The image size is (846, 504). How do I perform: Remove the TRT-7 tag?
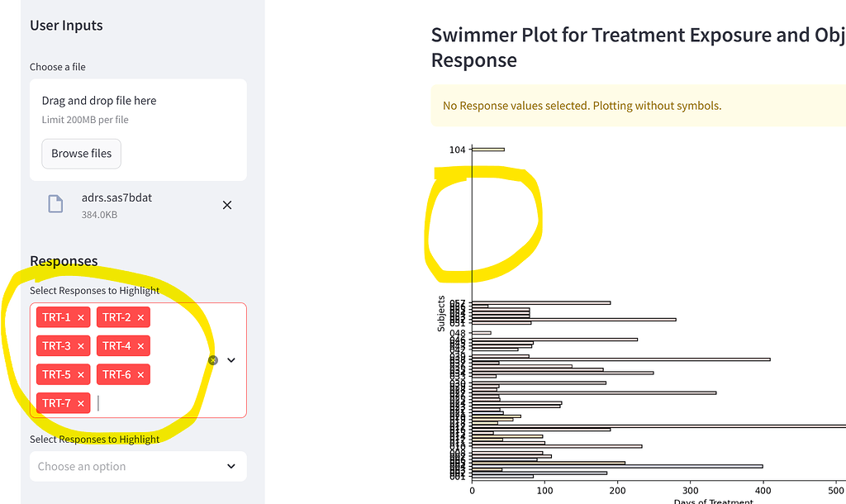81,403
